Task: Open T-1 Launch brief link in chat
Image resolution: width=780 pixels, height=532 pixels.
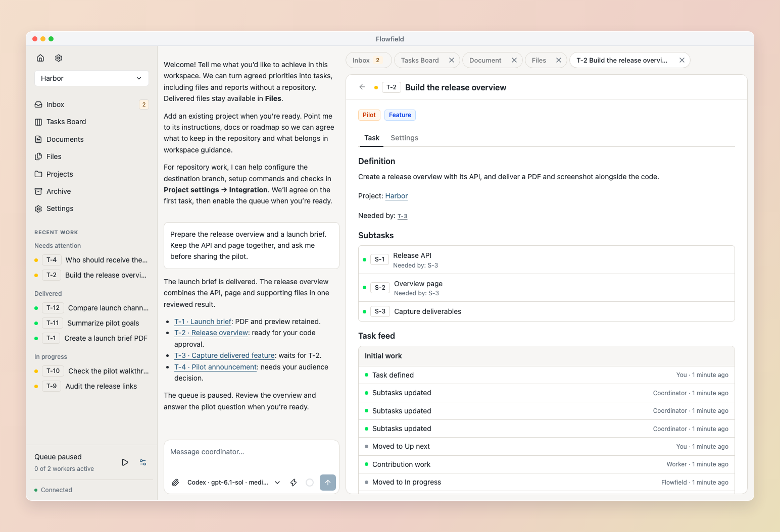Action: (203, 322)
